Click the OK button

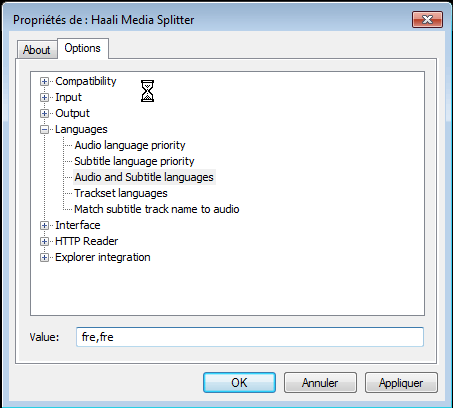(x=239, y=382)
